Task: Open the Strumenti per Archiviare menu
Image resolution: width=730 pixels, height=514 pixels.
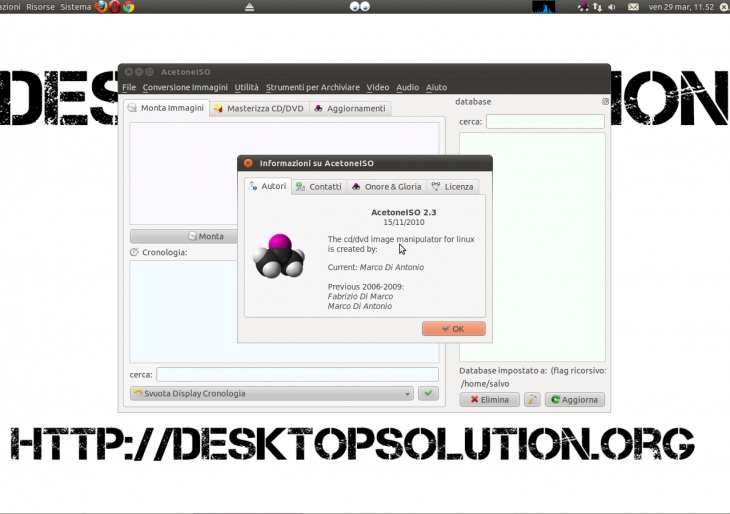Action: [313, 88]
